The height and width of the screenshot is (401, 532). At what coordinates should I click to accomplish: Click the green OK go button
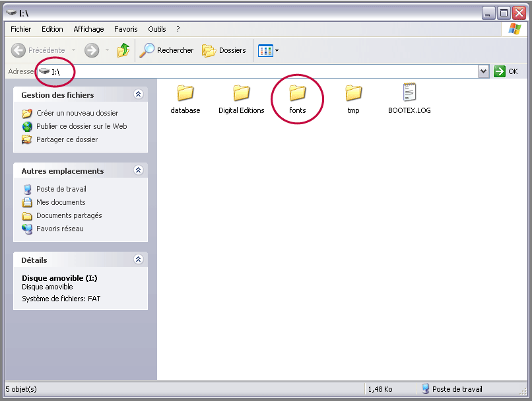[506, 71]
